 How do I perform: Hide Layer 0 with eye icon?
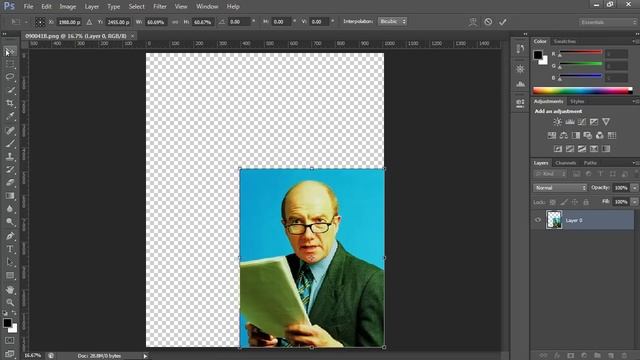tap(538, 220)
